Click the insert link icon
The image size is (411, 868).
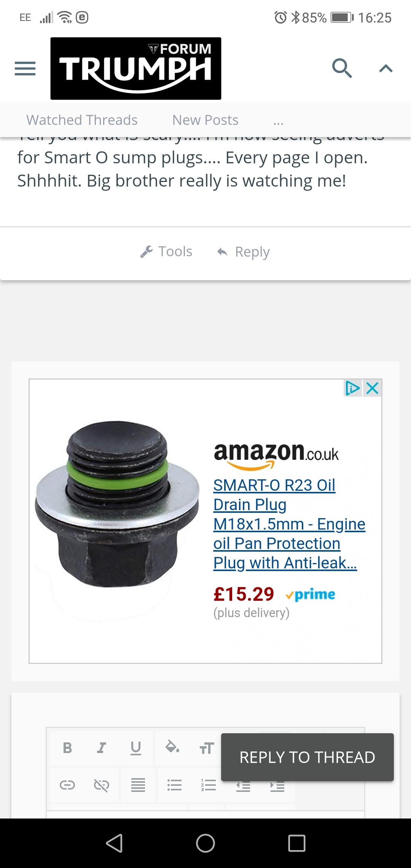67,785
